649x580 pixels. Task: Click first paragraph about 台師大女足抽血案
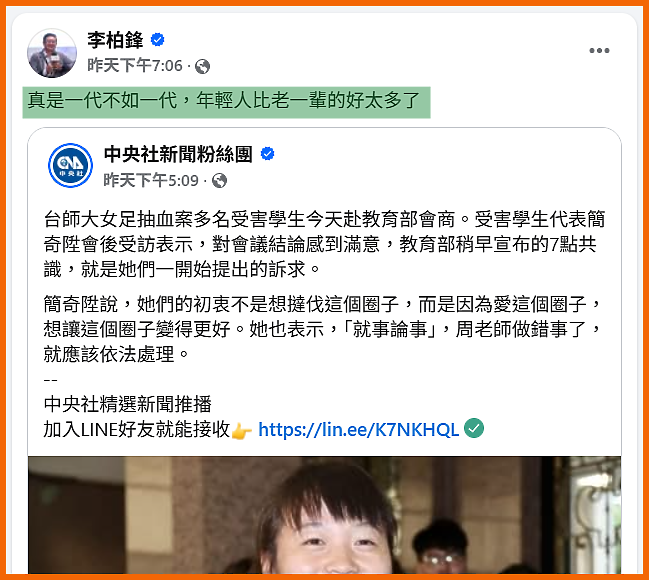pos(324,244)
